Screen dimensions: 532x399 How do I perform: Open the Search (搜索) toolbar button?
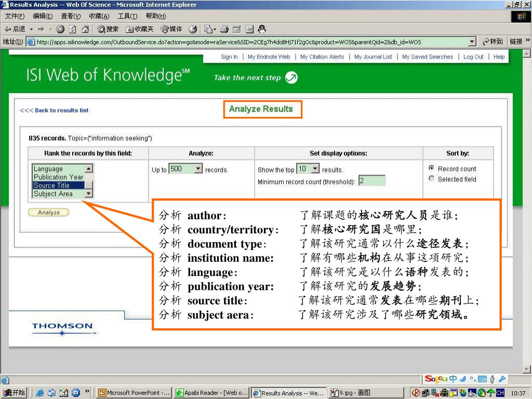[x=108, y=29]
